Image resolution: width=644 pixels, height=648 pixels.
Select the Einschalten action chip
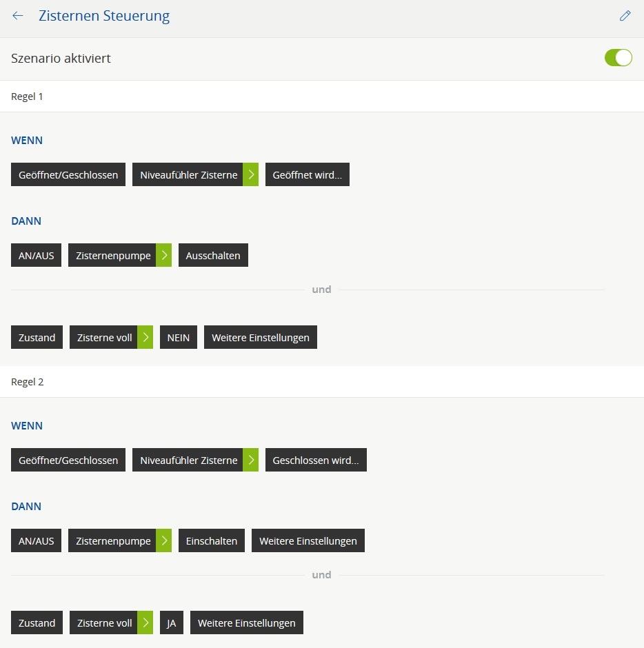click(x=212, y=541)
